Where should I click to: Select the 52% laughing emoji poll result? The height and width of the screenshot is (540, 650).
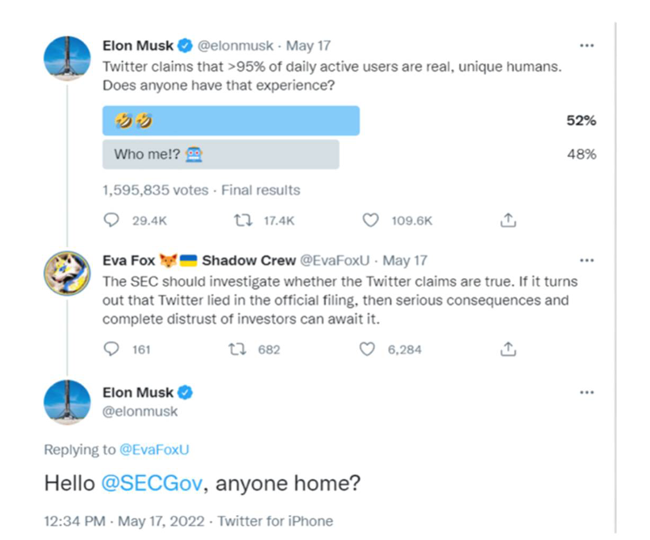231,121
